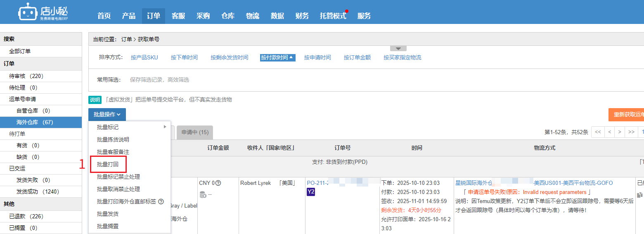Click the purple Y2 order badge
This screenshot has width=644, height=234.
tap(311, 192)
